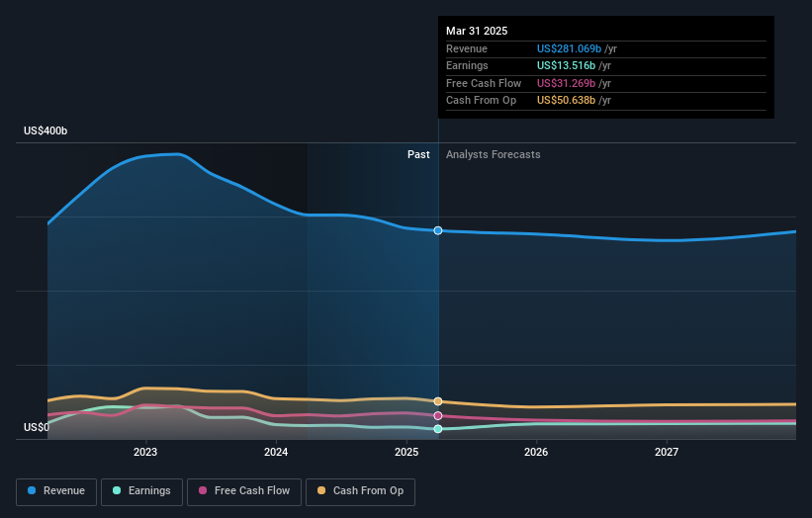This screenshot has height=518, width=812.
Task: Click the Analysts Forecasts label
Action: point(493,154)
